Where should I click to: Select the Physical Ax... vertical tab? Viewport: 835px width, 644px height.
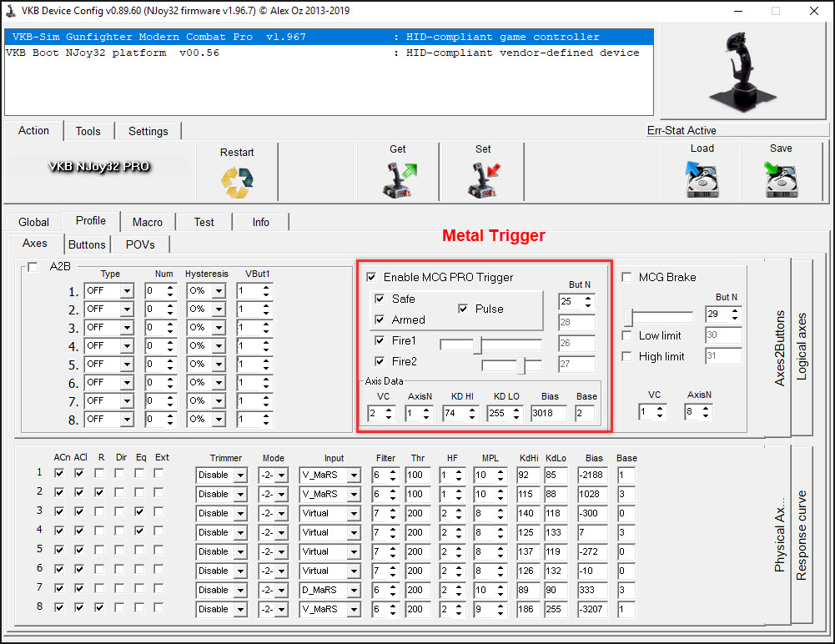pos(778,535)
